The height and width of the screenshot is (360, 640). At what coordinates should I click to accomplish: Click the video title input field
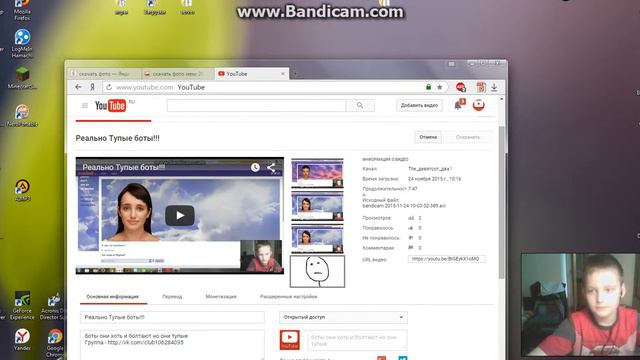click(172, 317)
